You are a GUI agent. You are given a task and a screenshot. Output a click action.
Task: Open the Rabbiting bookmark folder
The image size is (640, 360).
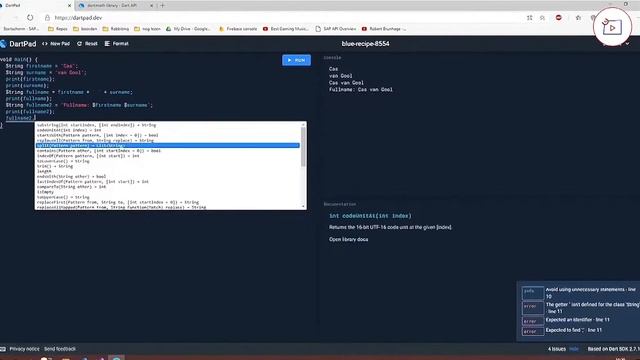(116, 29)
